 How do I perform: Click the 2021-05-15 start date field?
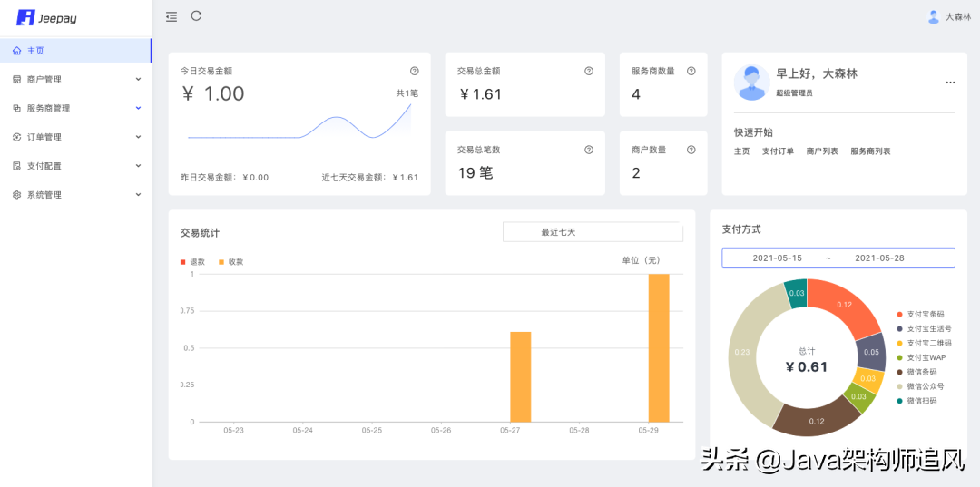click(777, 258)
